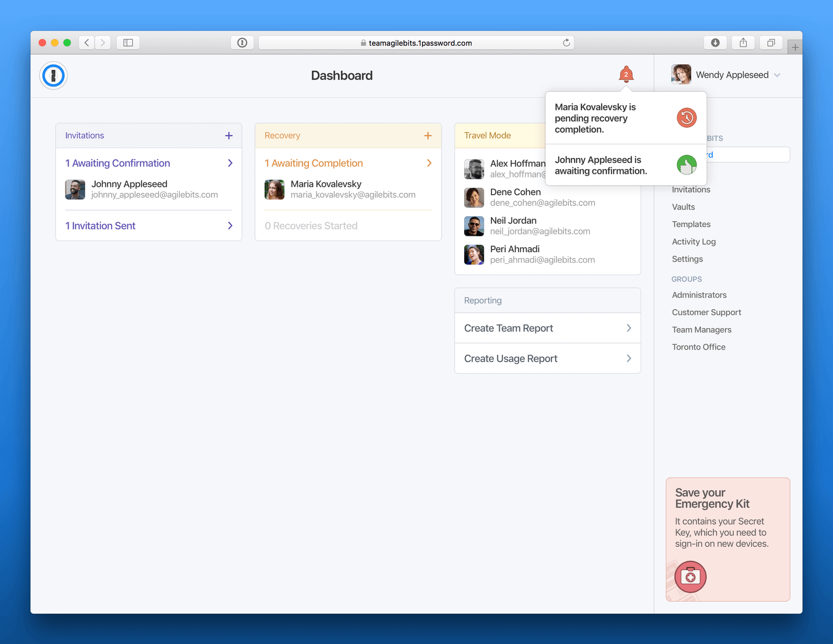Click the Safari downloads icon
Viewport: 833px width, 644px height.
[715, 42]
